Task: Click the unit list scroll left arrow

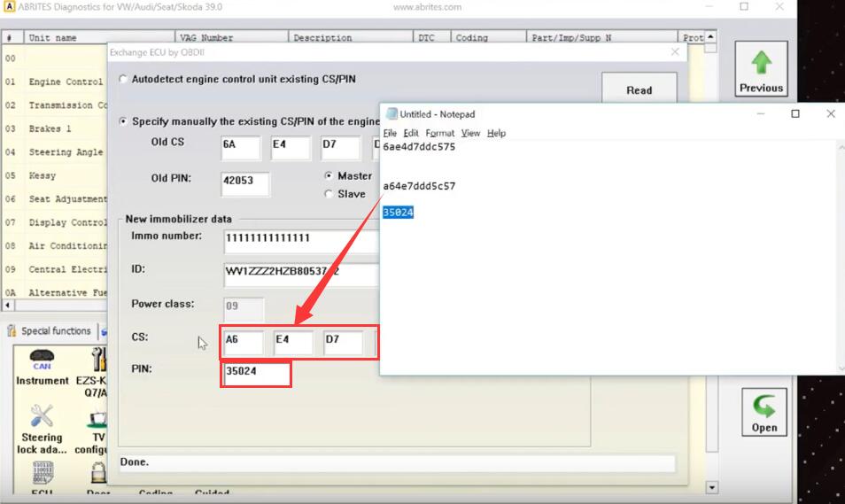Action: point(8,305)
